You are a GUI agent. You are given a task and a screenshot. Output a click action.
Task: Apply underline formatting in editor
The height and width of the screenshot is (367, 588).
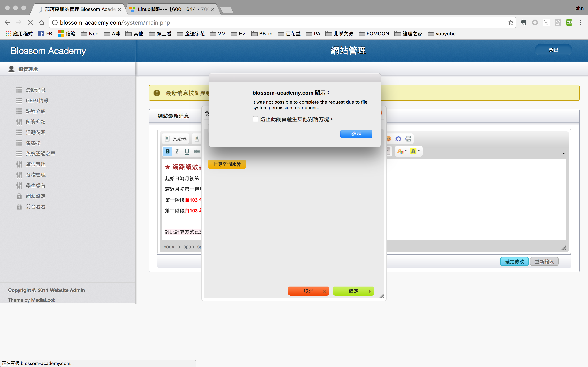[x=187, y=151]
